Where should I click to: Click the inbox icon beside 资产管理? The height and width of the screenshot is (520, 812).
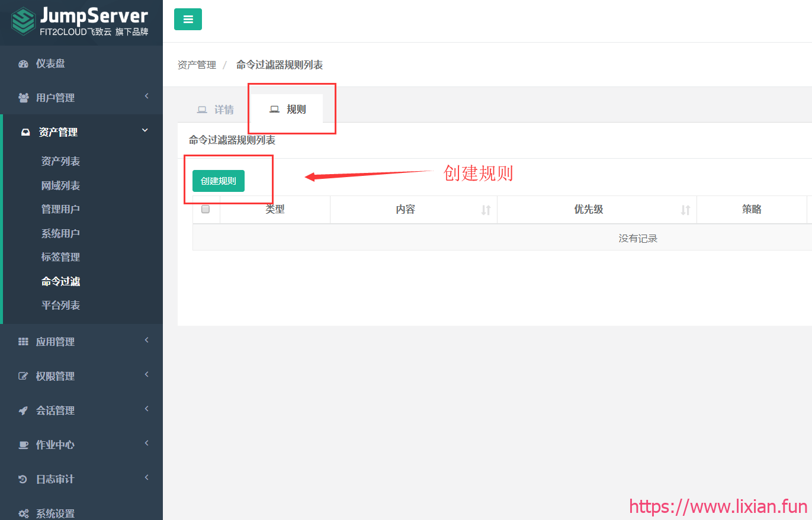coord(25,132)
